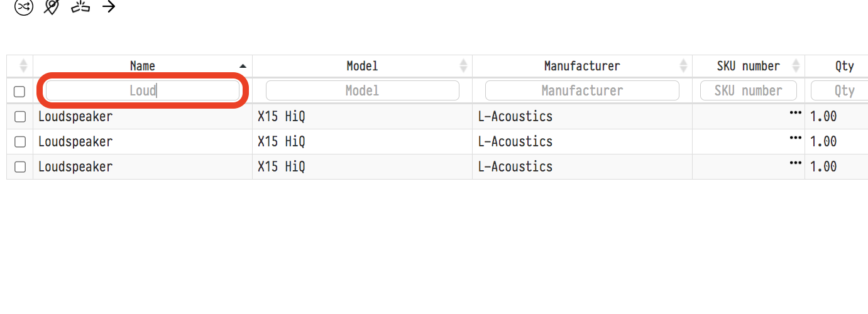Click ellipsis in third row SKU cell
This screenshot has width=868, height=314.
pos(796,163)
